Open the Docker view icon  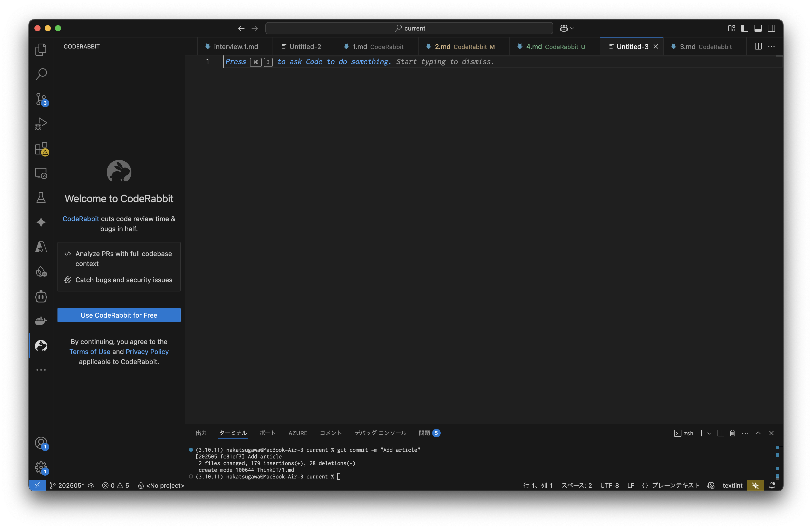click(41, 321)
